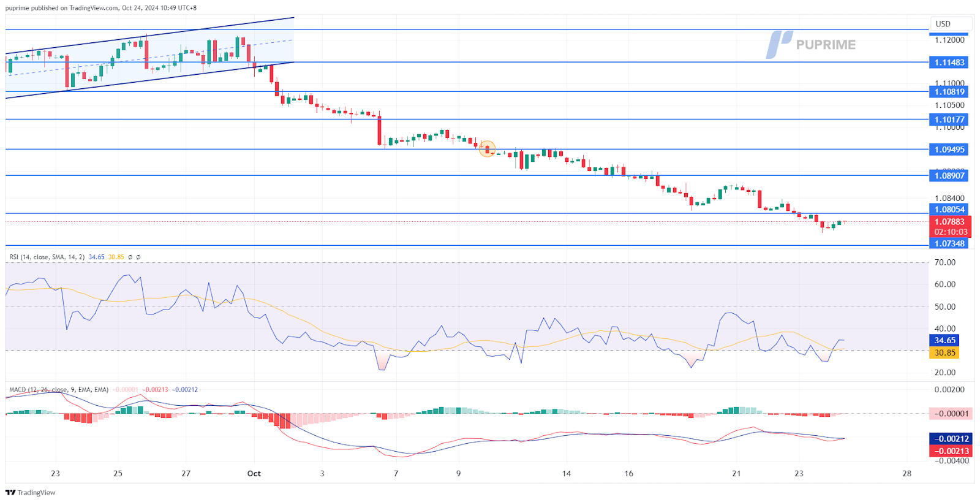Click the MACD value -0.00212 axis label
Image resolution: width=980 pixels, height=502 pixels.
[951, 439]
